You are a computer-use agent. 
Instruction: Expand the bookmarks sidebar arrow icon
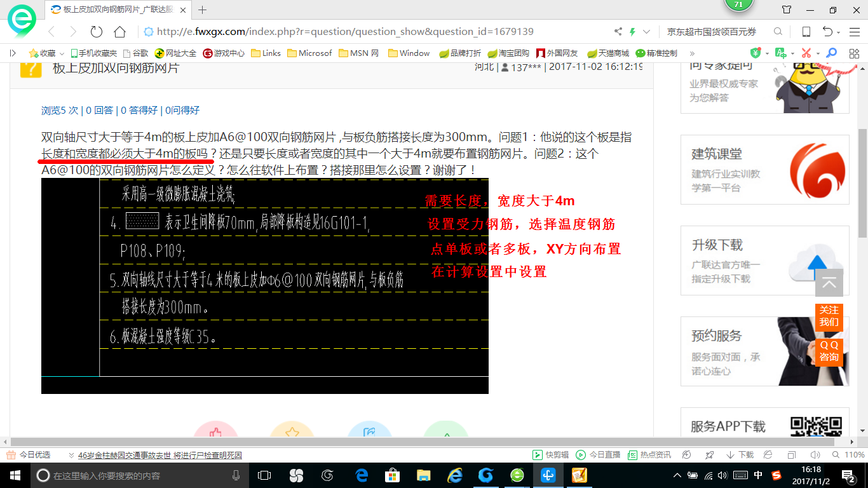click(13, 53)
